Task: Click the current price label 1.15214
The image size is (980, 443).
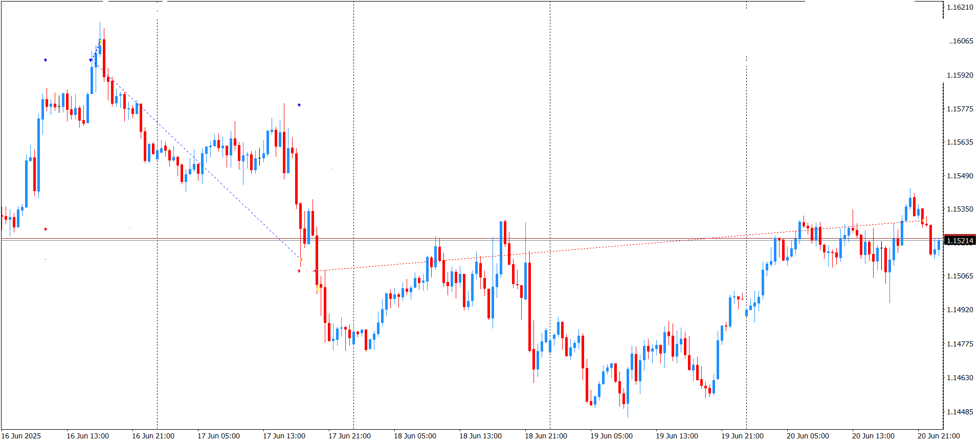Action: 960,241
